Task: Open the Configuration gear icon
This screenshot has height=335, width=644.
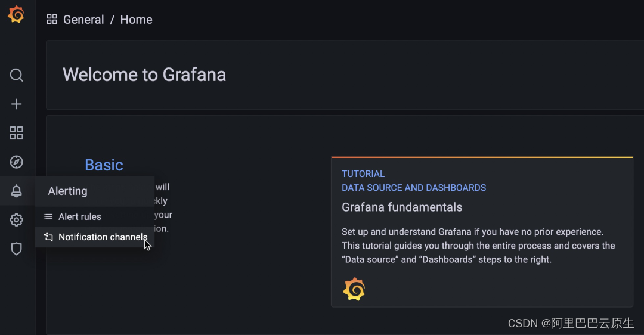Action: pyautogui.click(x=17, y=219)
